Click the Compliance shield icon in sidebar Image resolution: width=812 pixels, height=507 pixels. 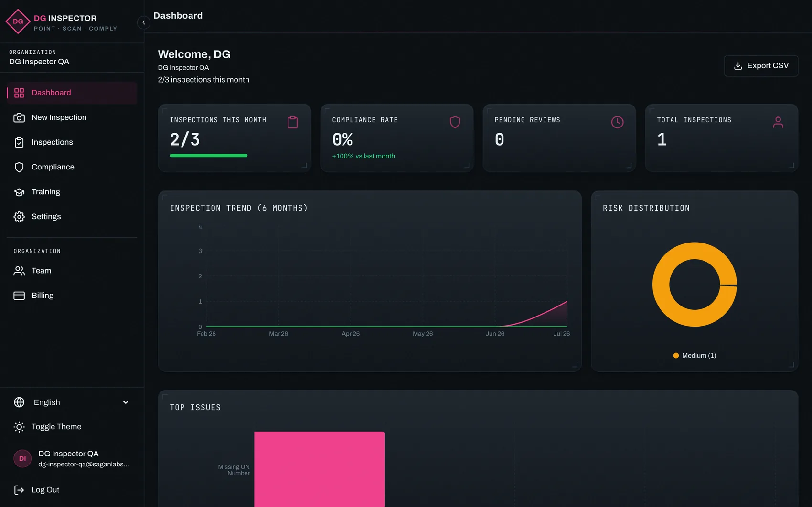[19, 167]
